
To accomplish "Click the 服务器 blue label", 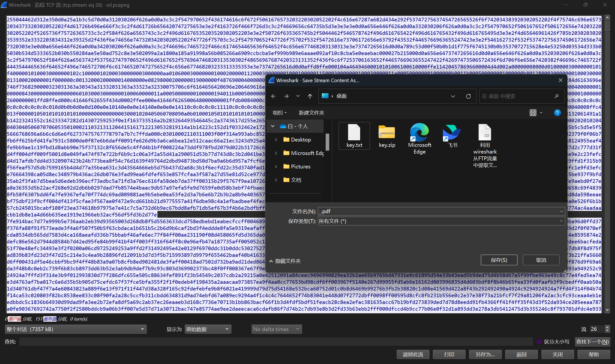I will [x=50, y=319].
